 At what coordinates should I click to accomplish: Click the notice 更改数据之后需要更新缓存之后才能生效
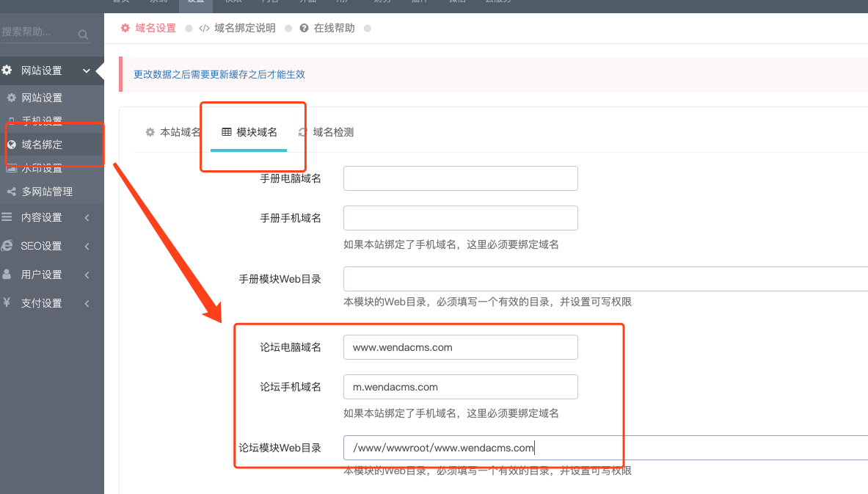pos(219,74)
